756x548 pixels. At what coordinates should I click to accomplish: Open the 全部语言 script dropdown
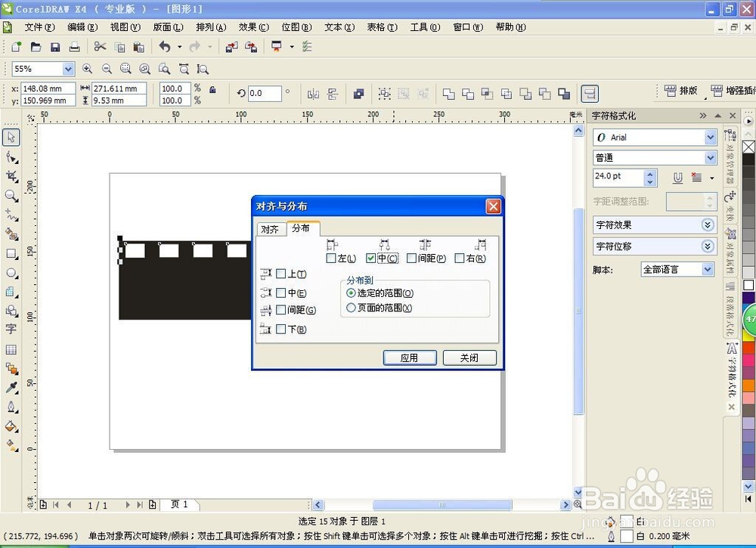tap(708, 269)
